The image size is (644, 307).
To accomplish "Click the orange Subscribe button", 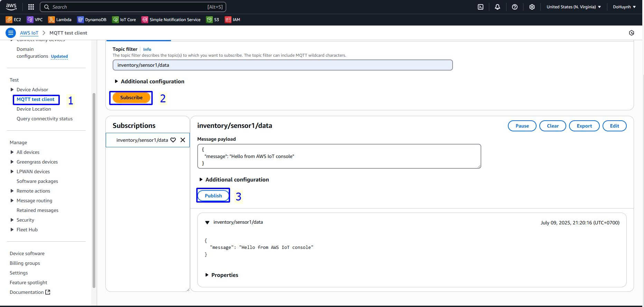I will coord(131,98).
